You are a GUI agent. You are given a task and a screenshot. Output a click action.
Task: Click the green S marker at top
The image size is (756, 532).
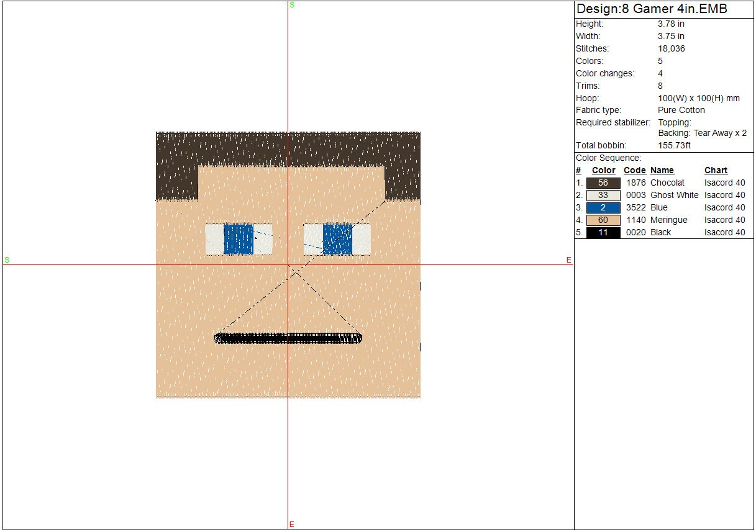point(291,5)
